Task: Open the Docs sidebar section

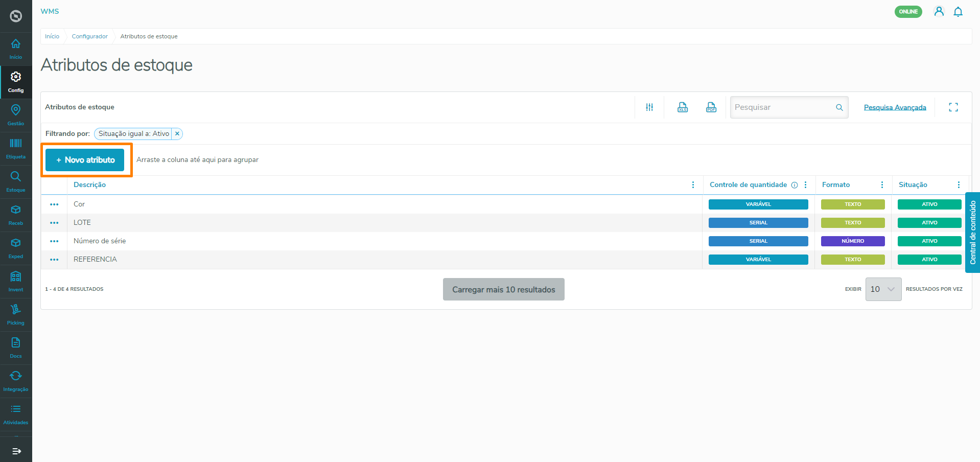Action: pyautogui.click(x=16, y=348)
